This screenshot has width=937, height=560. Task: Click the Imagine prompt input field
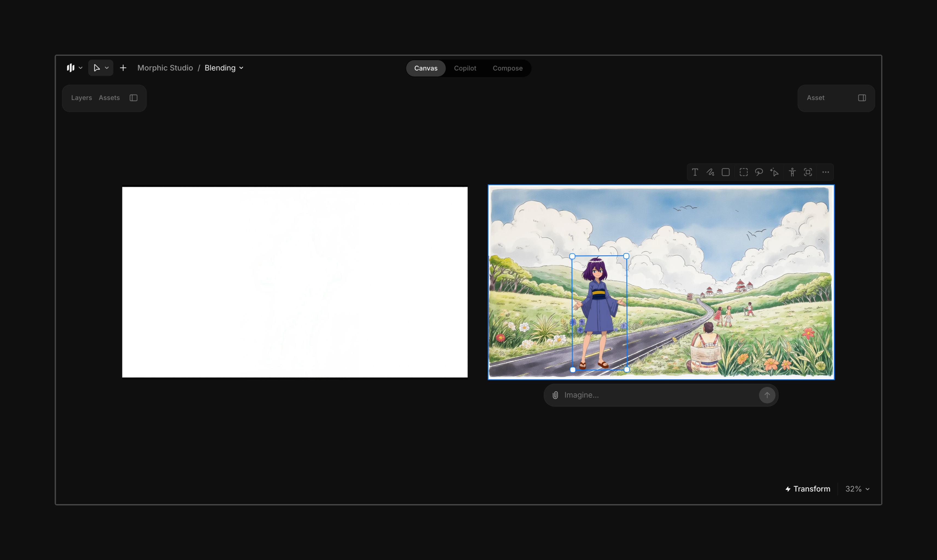[x=657, y=395]
